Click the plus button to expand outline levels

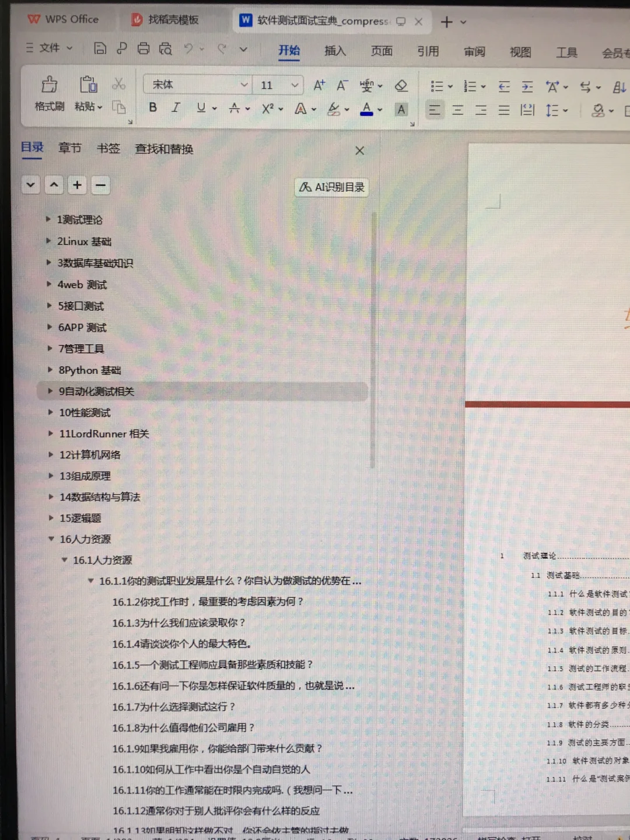[x=77, y=185]
